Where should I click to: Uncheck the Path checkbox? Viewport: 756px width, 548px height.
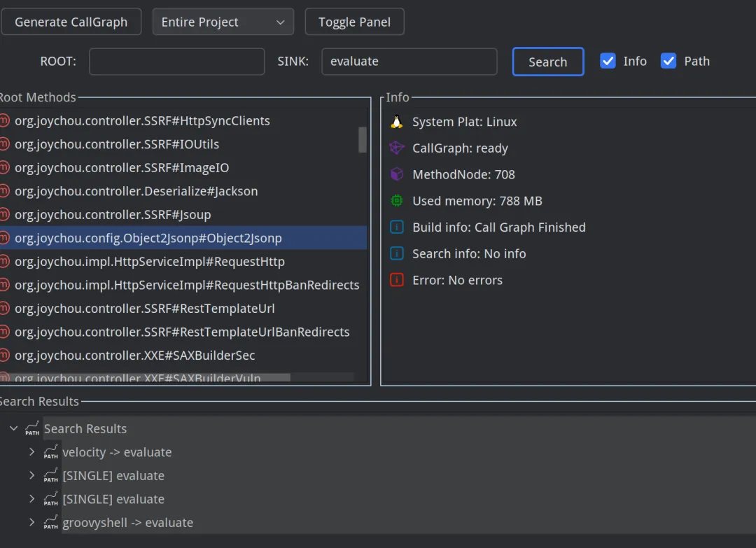[668, 61]
